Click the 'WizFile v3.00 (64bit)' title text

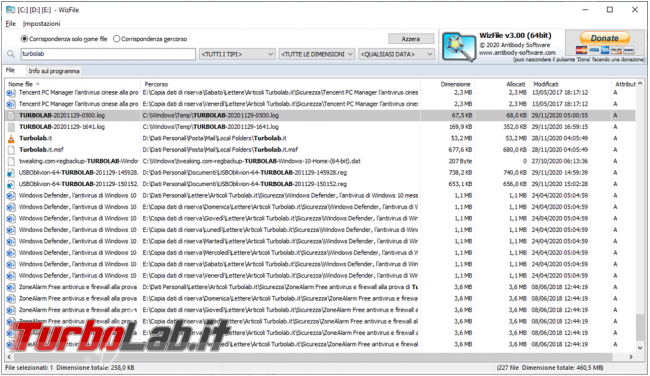(x=515, y=36)
